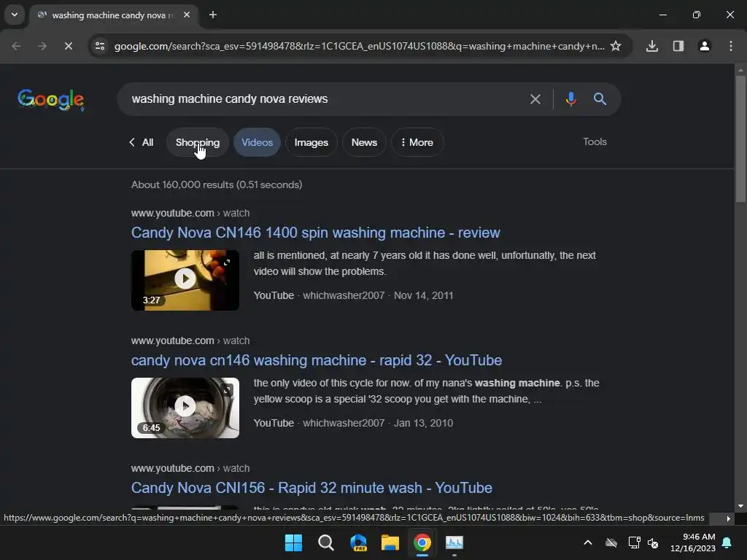Click the magnifier search button

(600, 99)
